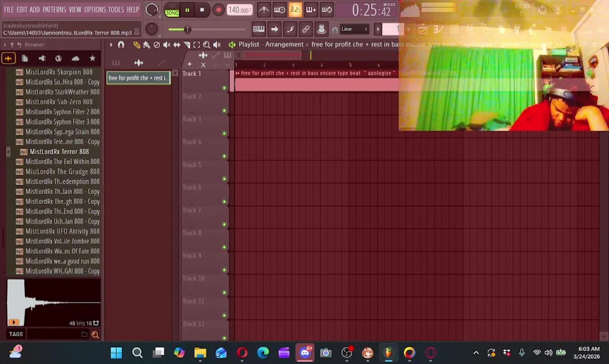Open the EDIT menu
The height and width of the screenshot is (364, 609).
(22, 10)
